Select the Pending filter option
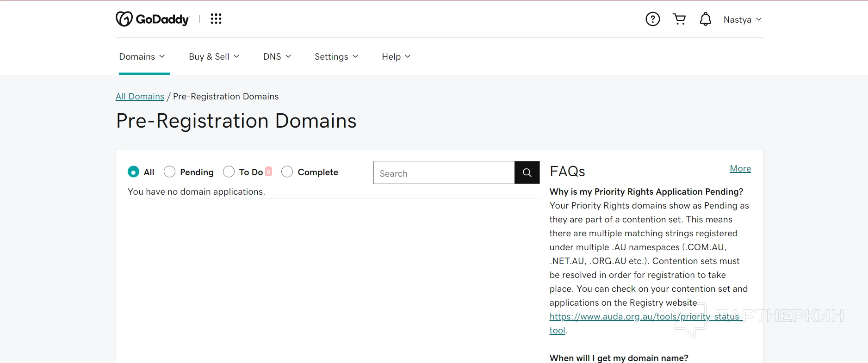The height and width of the screenshot is (363, 868). pos(170,172)
